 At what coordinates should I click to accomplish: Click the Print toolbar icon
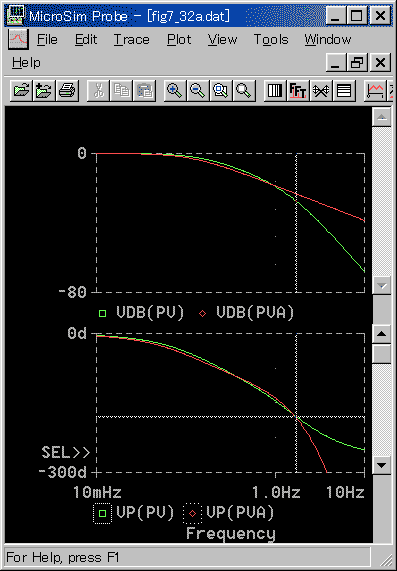point(67,90)
